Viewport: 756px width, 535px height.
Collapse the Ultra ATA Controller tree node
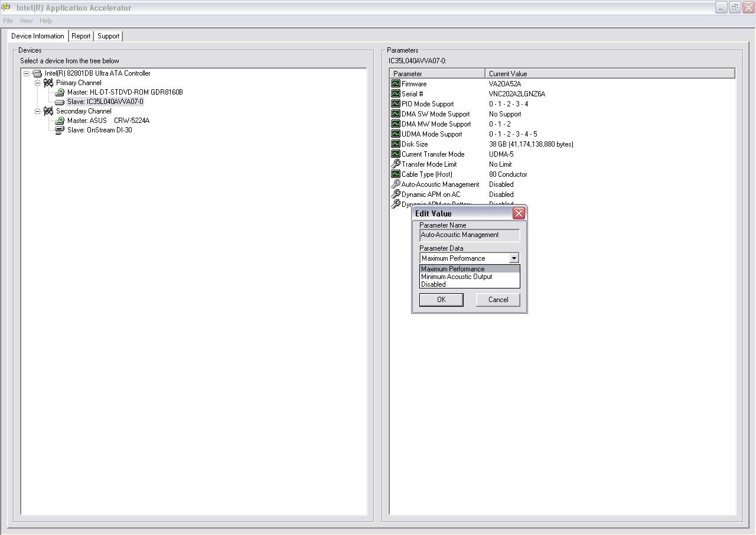(26, 73)
